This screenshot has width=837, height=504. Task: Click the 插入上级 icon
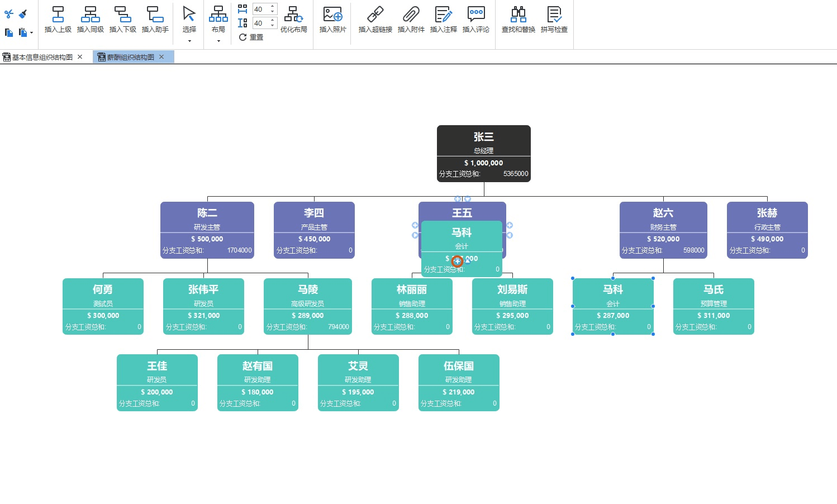click(58, 15)
